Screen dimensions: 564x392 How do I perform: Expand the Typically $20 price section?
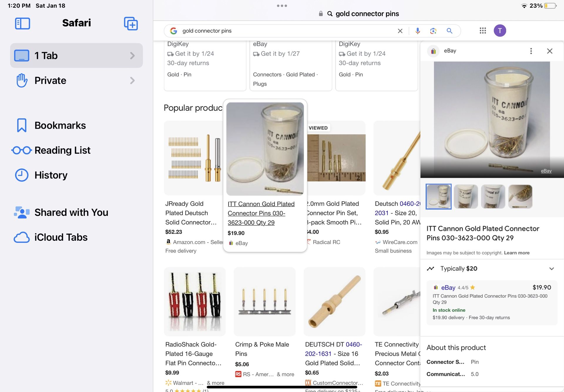[x=551, y=269]
